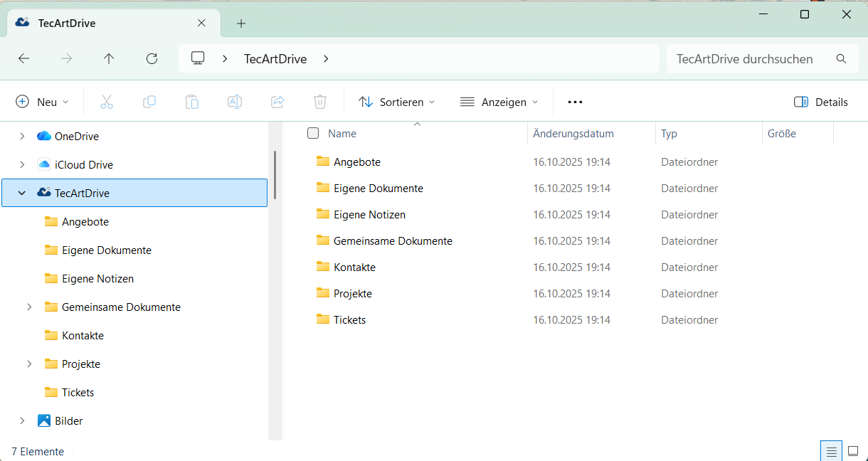The width and height of the screenshot is (868, 461).
Task: Click the Paste clipboard icon
Action: pos(192,102)
